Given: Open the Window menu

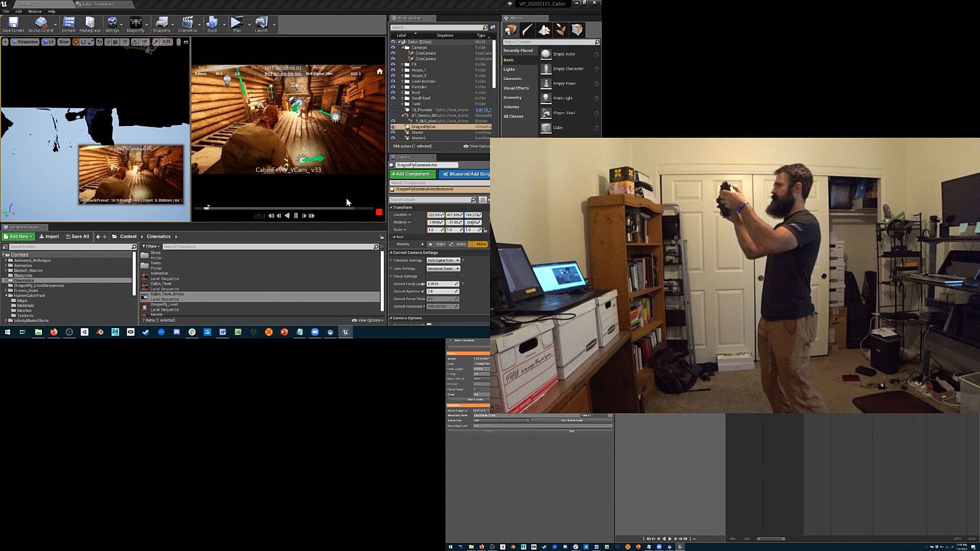Looking at the screenshot, I should point(35,11).
